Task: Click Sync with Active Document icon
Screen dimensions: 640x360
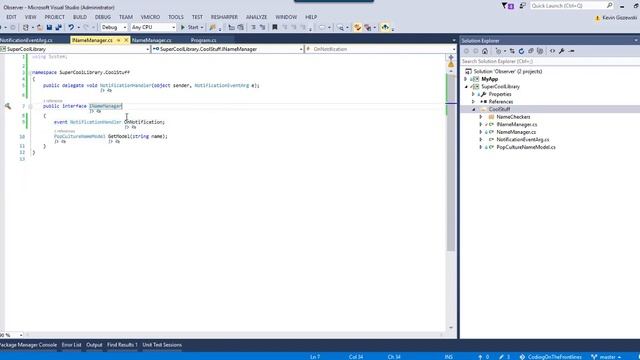Action: (x=512, y=51)
